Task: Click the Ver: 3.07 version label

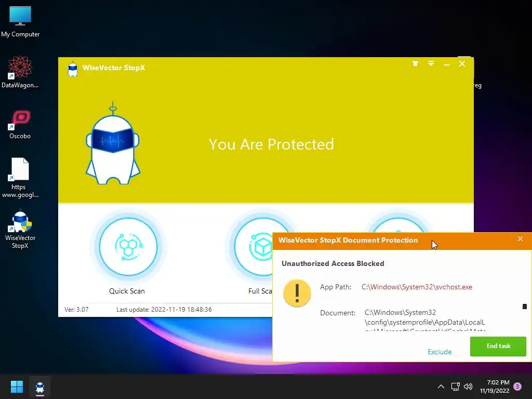Action: click(x=77, y=310)
